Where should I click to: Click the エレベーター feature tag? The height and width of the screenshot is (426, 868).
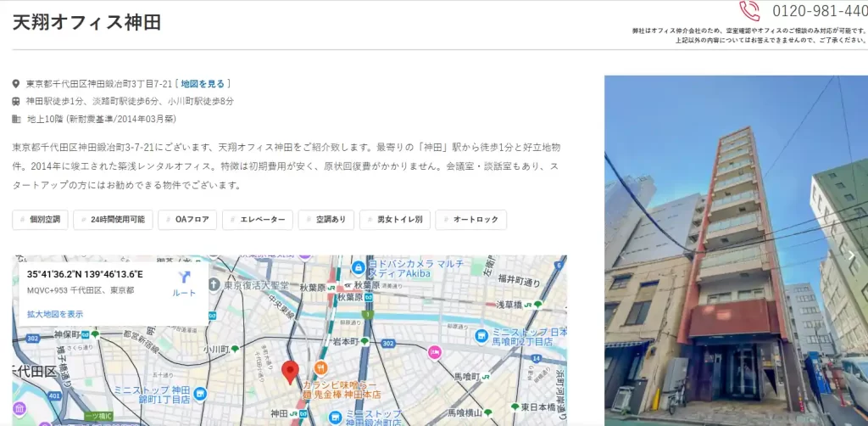click(x=258, y=220)
